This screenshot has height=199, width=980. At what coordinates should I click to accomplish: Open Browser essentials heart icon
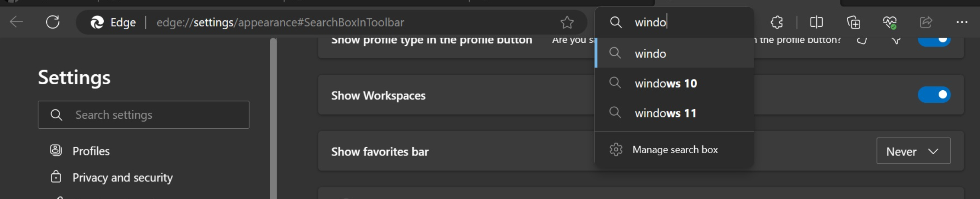click(x=890, y=22)
